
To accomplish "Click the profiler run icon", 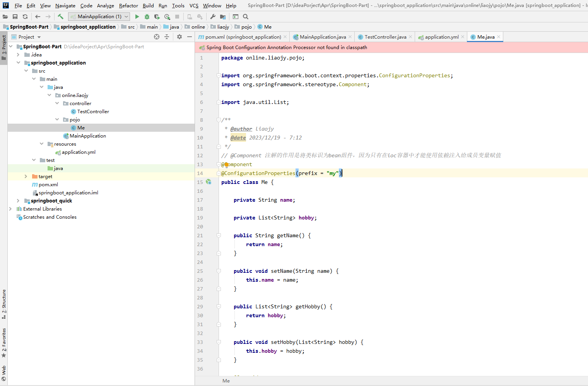I will [167, 17].
